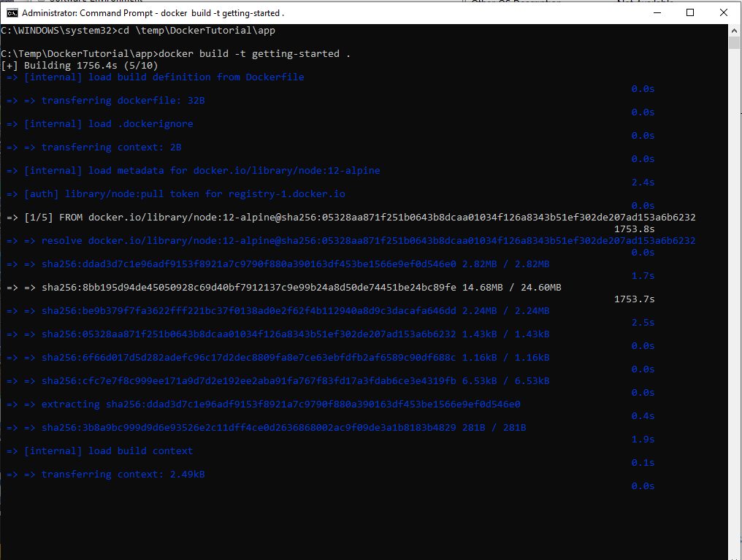This screenshot has width=742, height=560.
Task: Click the sha256:be9b379f 2.24MB line
Action: click(x=278, y=311)
